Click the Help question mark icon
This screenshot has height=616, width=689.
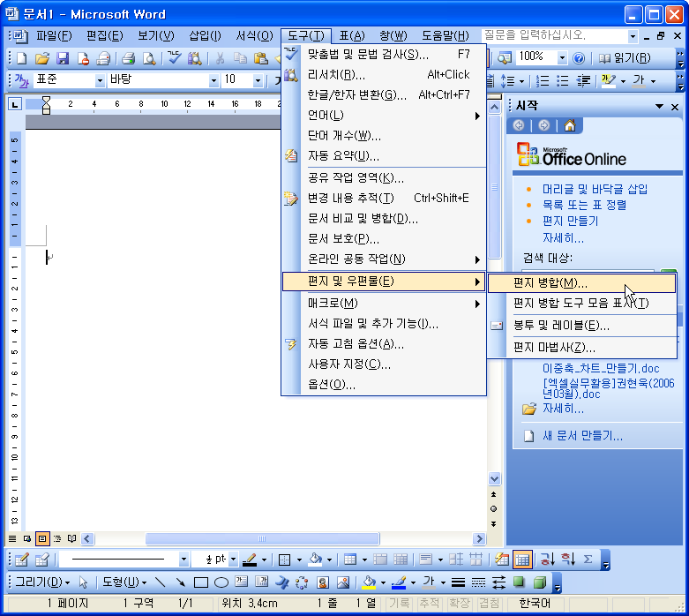click(x=579, y=58)
